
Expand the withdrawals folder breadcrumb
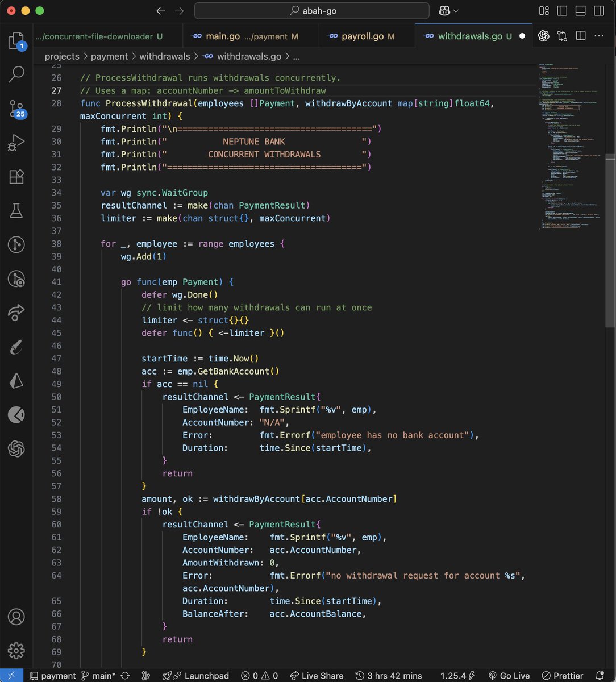point(164,56)
